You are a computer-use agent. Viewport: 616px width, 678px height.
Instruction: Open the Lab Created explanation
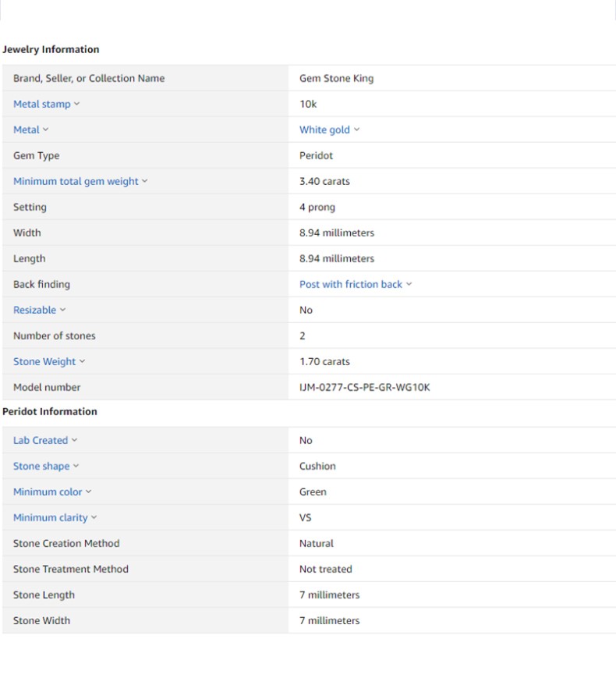44,440
